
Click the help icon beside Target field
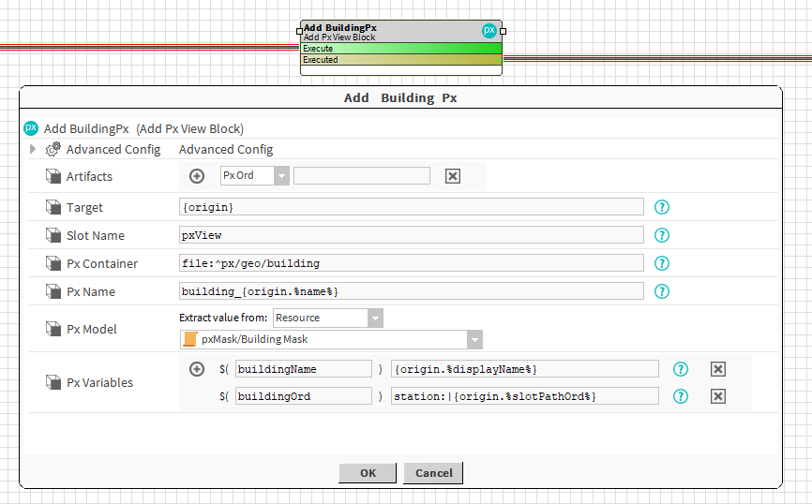pyautogui.click(x=662, y=207)
